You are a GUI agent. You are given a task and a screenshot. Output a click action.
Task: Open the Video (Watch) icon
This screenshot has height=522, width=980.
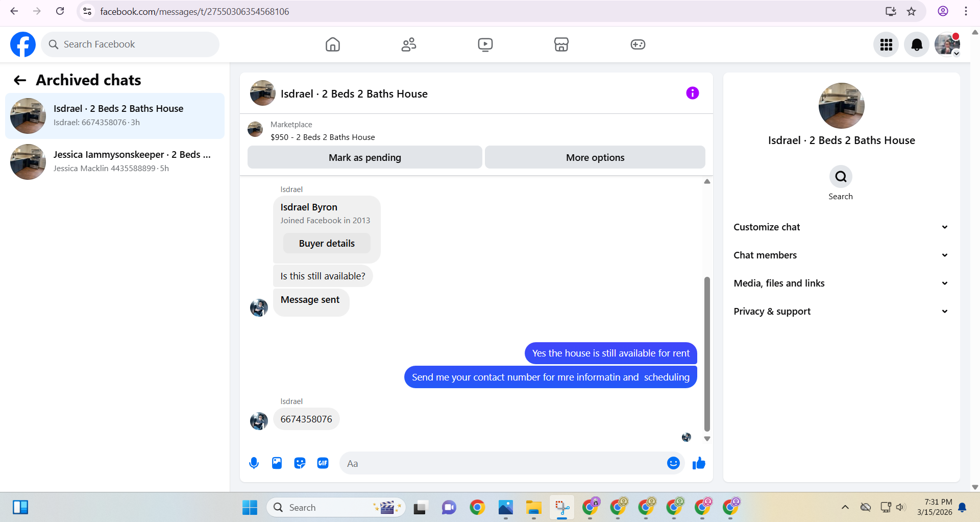click(x=485, y=44)
